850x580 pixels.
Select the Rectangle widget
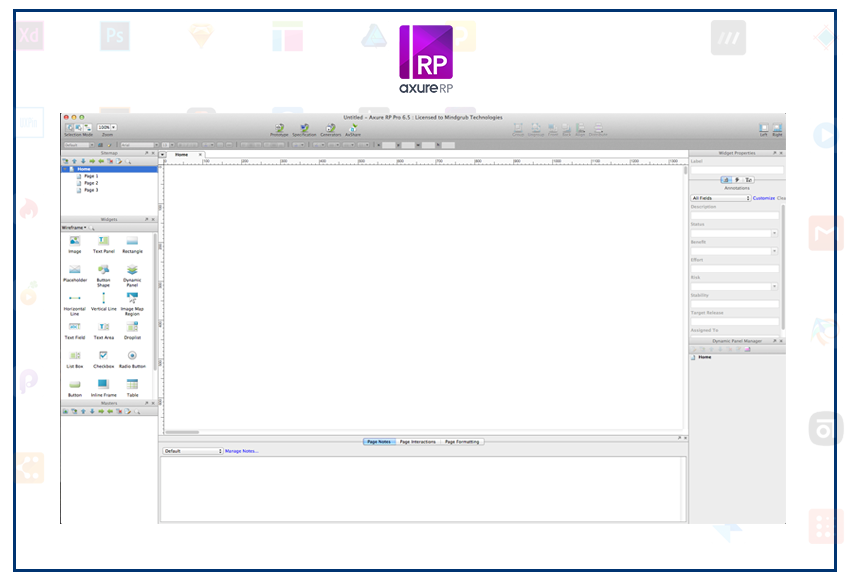click(132, 244)
